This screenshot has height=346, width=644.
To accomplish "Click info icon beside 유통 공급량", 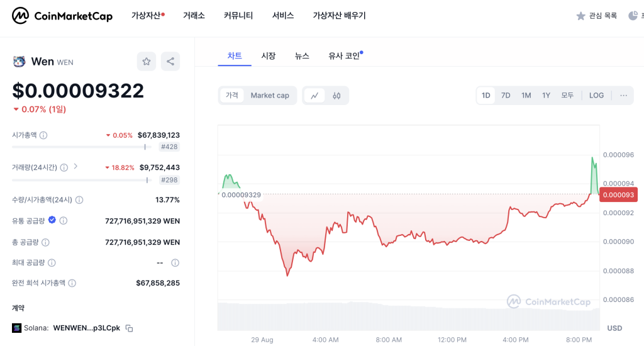I will click(64, 221).
